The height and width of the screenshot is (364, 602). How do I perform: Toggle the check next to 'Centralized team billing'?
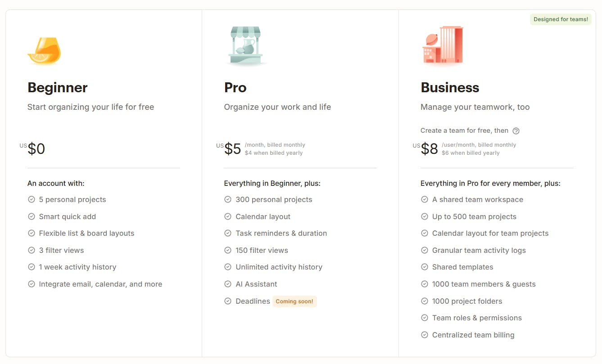tap(425, 335)
